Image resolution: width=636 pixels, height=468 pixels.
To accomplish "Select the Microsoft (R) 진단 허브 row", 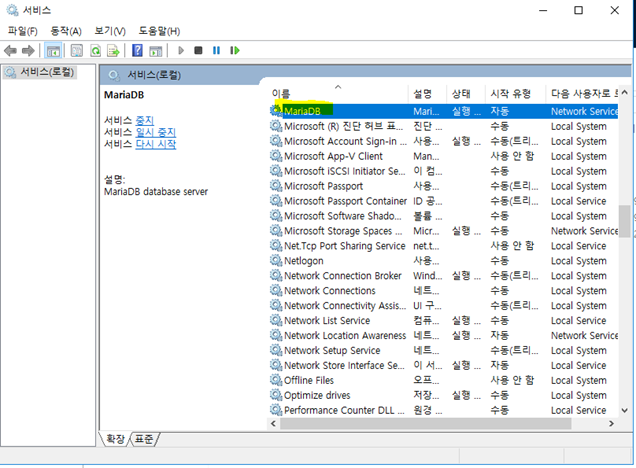I will pyautogui.click(x=444, y=126).
